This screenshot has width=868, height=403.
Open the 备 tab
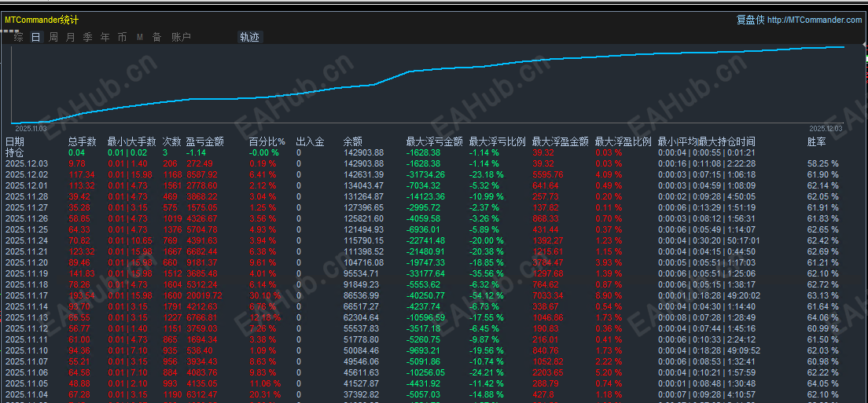pyautogui.click(x=157, y=37)
